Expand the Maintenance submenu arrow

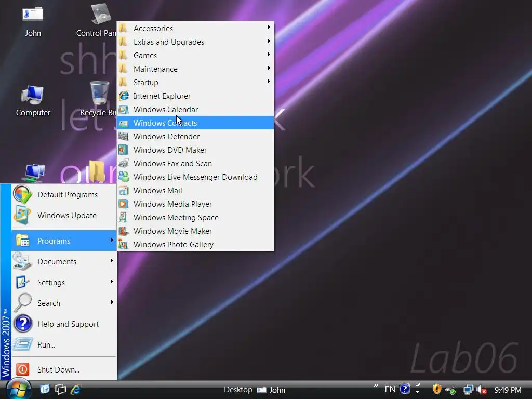(269, 68)
